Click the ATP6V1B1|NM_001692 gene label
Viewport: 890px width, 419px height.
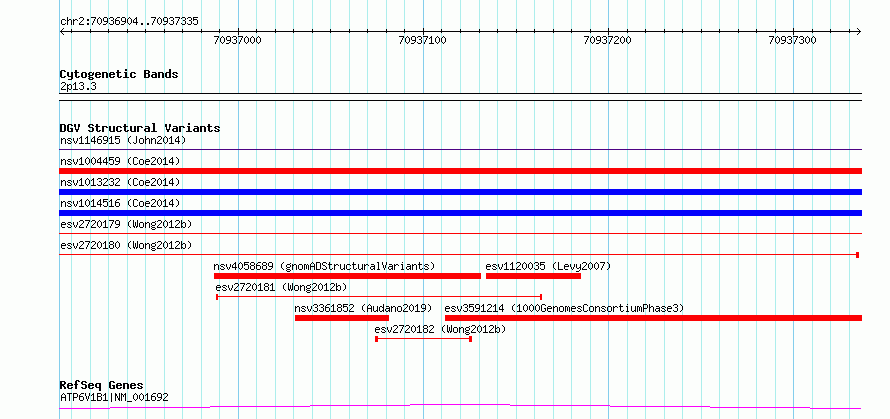point(114,397)
